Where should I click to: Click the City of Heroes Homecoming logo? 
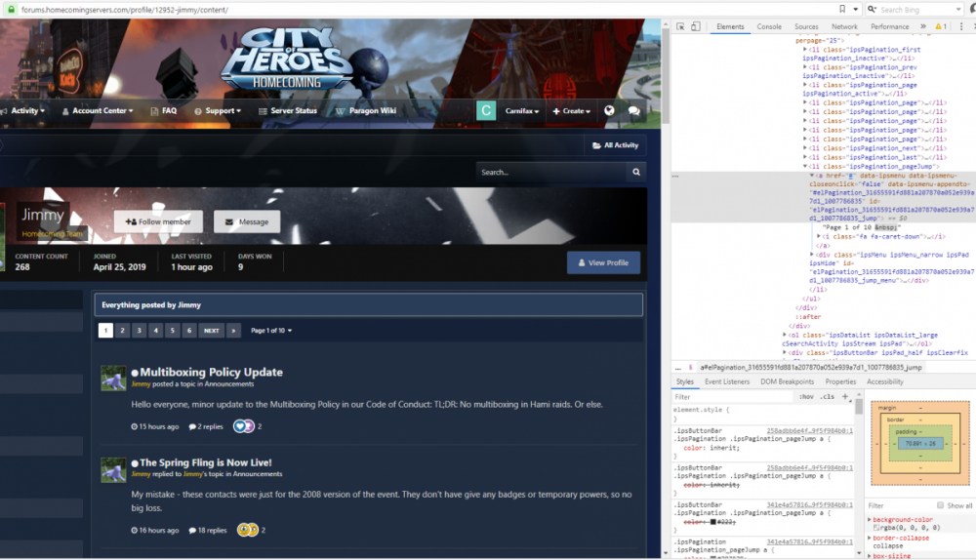[x=286, y=60]
